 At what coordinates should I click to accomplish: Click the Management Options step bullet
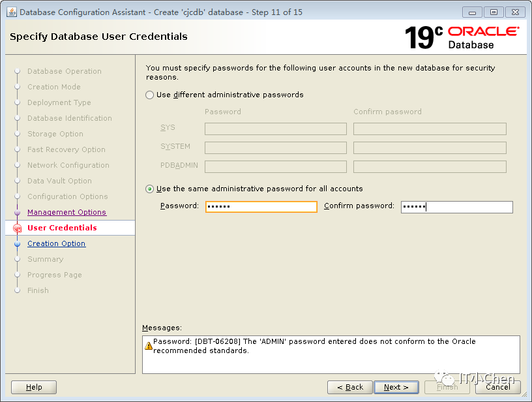pos(18,213)
